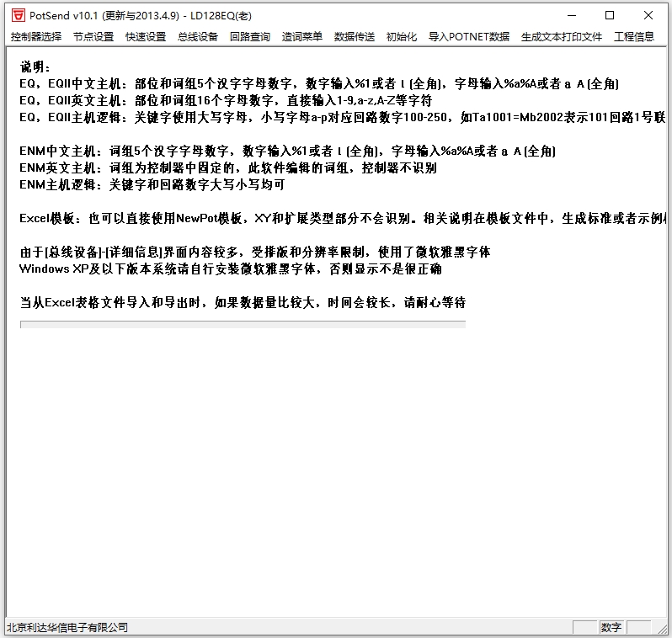Click the ENM中文主机 instruction line
This screenshot has height=638, width=672.
287,151
